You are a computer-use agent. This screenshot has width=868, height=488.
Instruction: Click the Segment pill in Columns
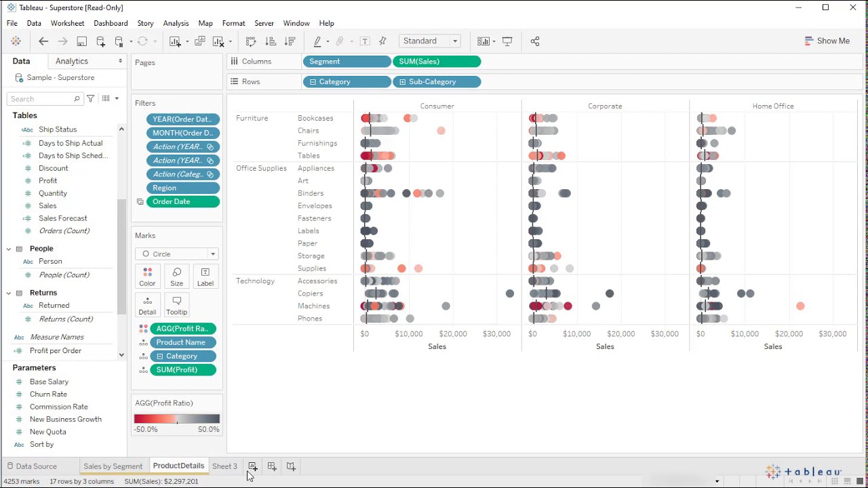(347, 62)
